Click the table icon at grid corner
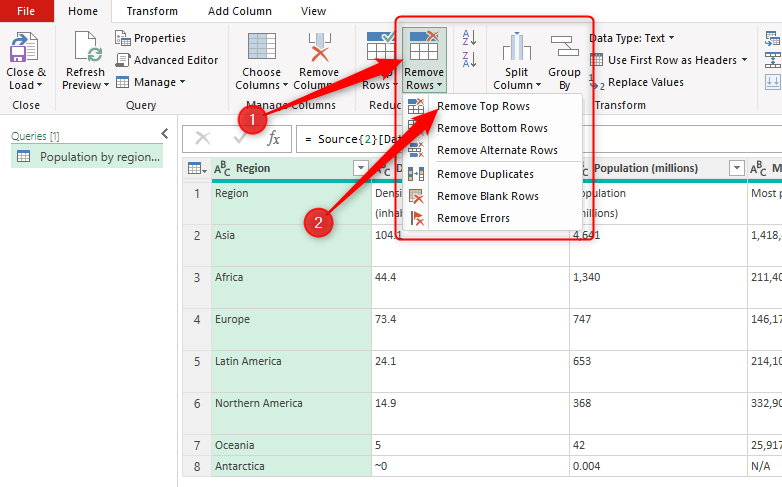The width and height of the screenshot is (782, 487). click(x=197, y=169)
